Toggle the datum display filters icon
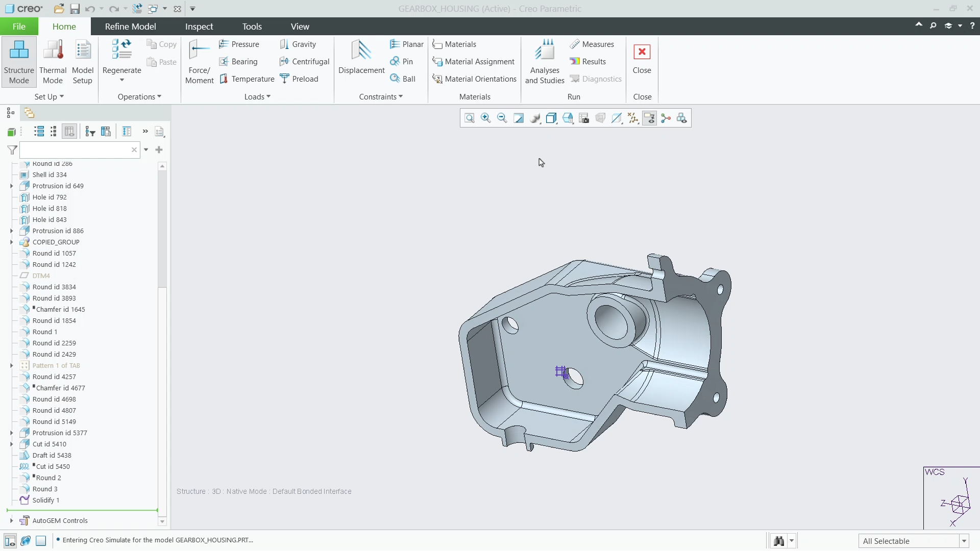 tap(633, 118)
